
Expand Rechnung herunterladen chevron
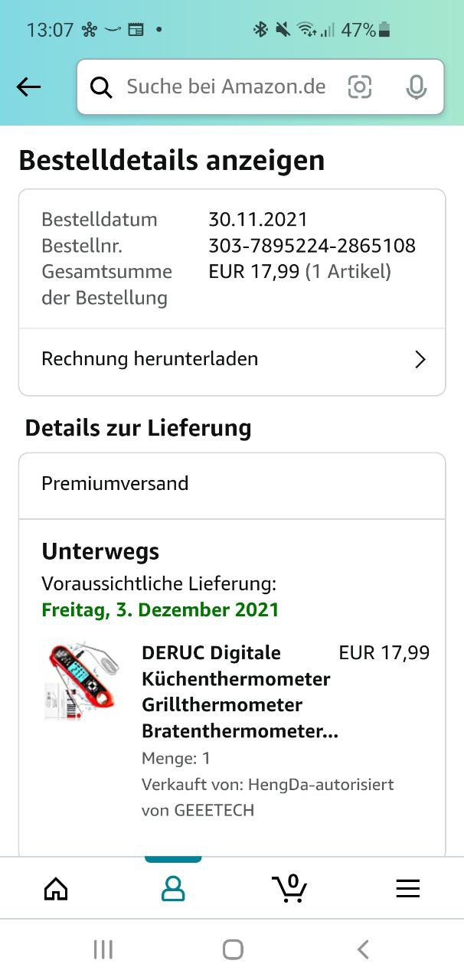[x=420, y=360]
